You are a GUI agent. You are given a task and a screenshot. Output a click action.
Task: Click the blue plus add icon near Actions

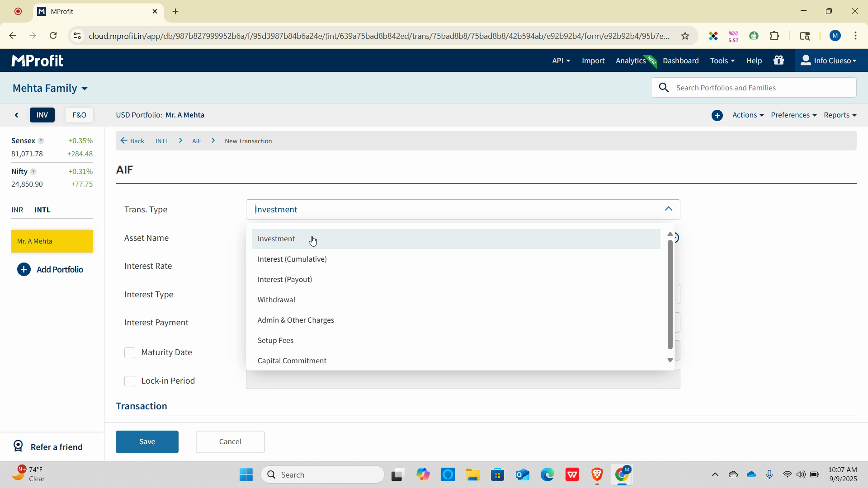tap(717, 116)
